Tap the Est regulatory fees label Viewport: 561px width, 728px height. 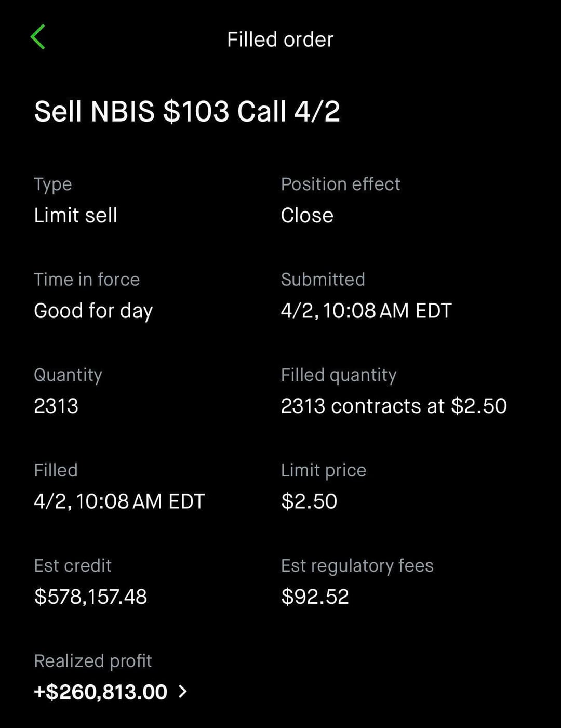357,565
